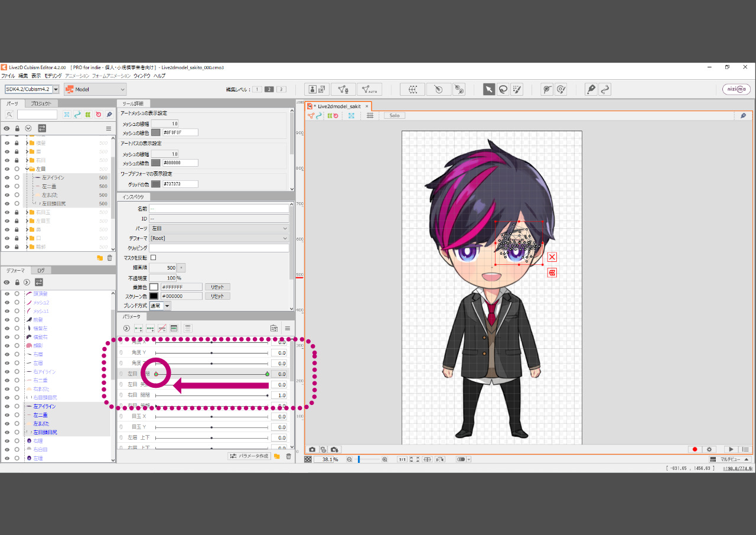Delete parameter with the trash icon
The image size is (756, 535).
[289, 456]
